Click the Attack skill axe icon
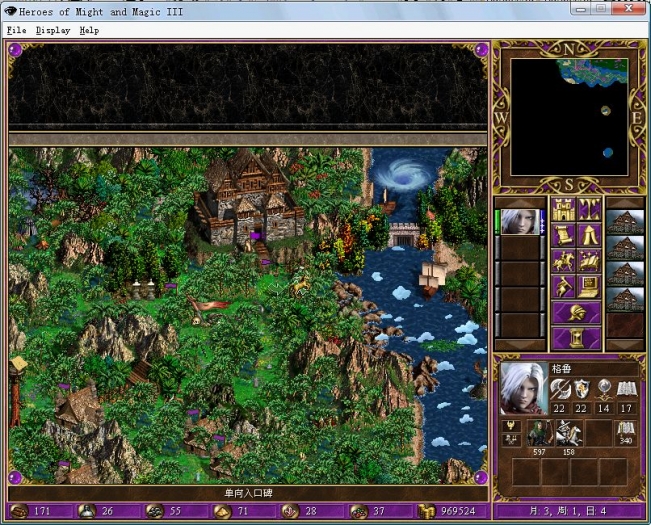The height and width of the screenshot is (525, 651). pos(560,389)
